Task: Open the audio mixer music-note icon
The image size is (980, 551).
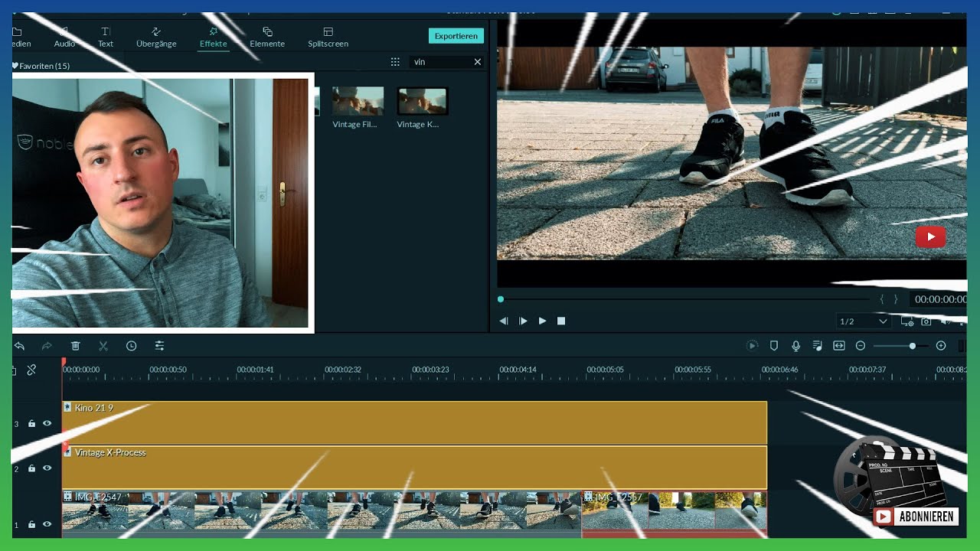Action: click(x=817, y=346)
